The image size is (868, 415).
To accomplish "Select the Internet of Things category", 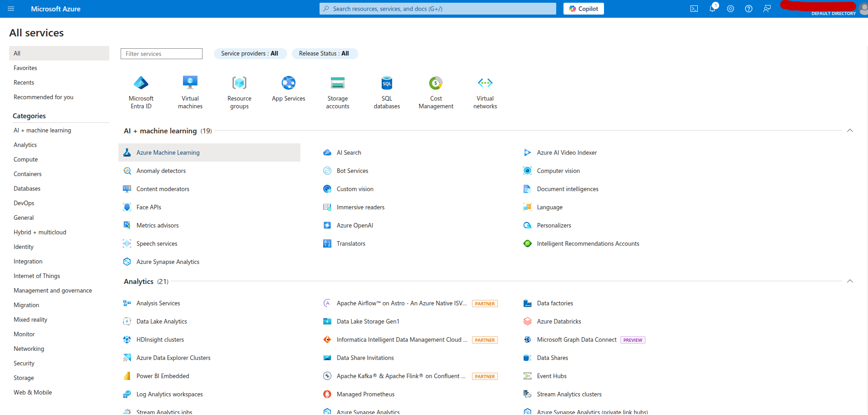I will point(37,276).
